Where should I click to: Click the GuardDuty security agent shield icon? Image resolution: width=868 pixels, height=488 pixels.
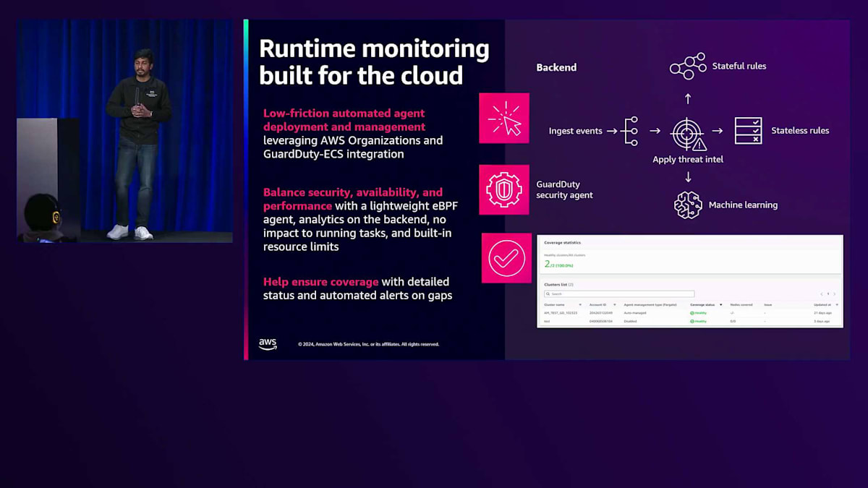[503, 189]
